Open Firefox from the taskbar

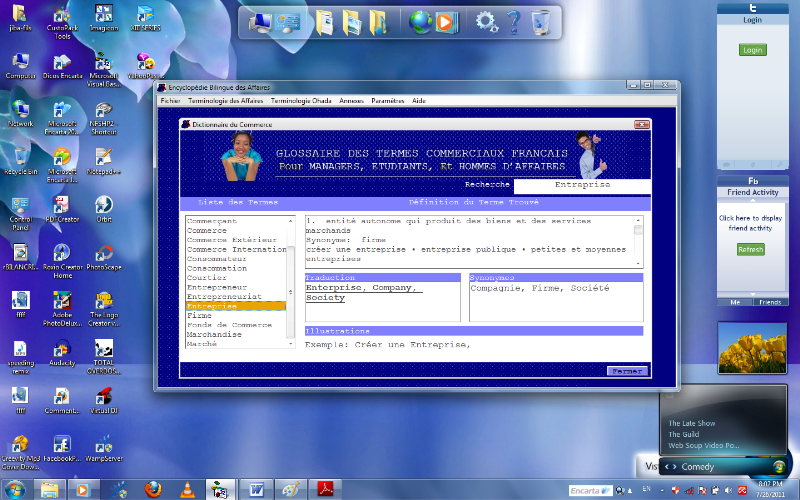(152, 489)
